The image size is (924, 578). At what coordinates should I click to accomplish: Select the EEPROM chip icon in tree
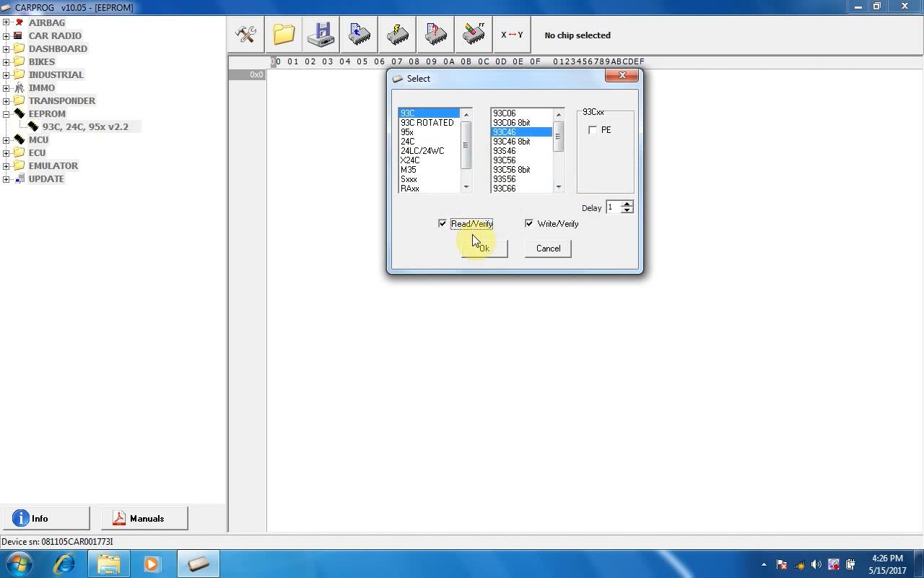[19, 113]
